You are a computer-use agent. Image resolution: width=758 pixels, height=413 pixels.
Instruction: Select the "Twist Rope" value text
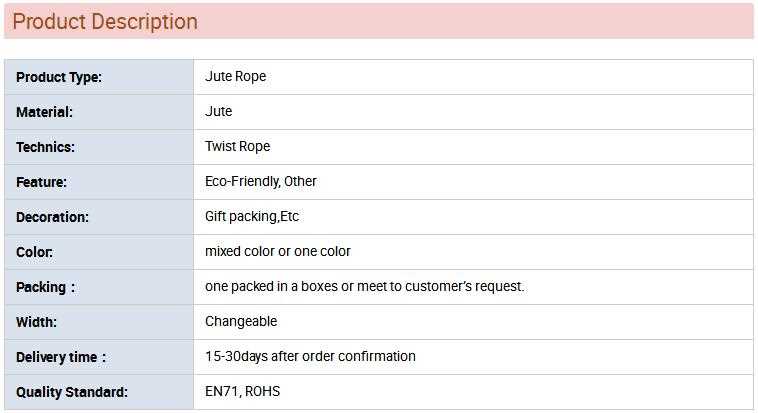coord(237,146)
